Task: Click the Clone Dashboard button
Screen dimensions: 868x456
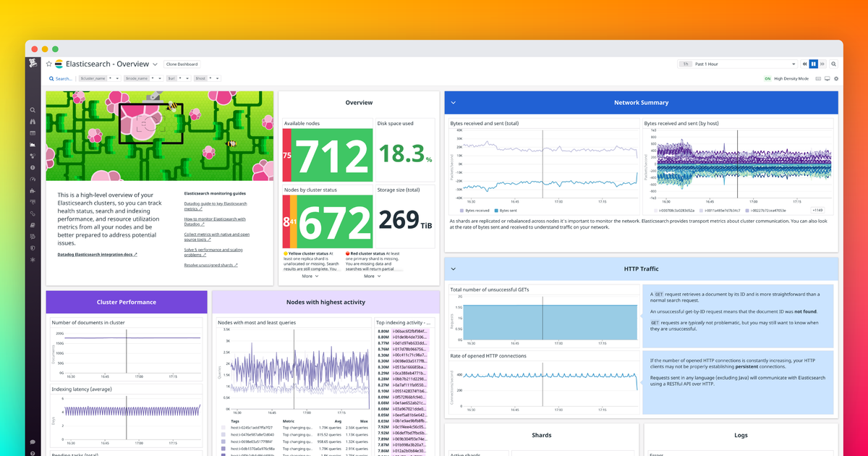Action: tap(182, 64)
